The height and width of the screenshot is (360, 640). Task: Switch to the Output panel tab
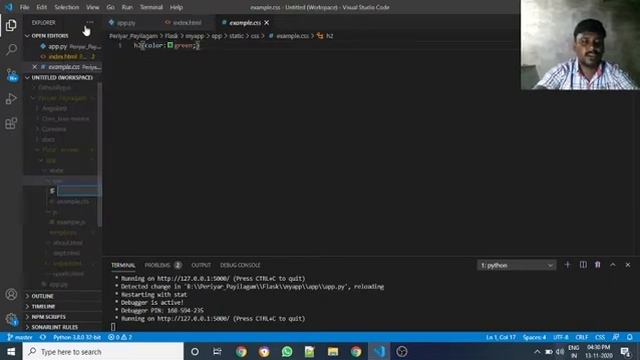(201, 265)
